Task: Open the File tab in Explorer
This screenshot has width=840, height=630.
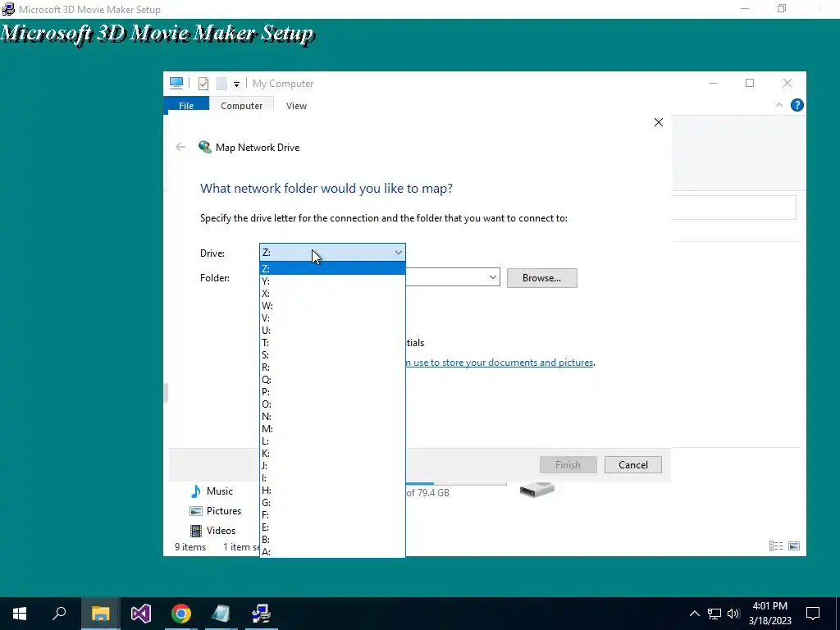Action: 186,106
